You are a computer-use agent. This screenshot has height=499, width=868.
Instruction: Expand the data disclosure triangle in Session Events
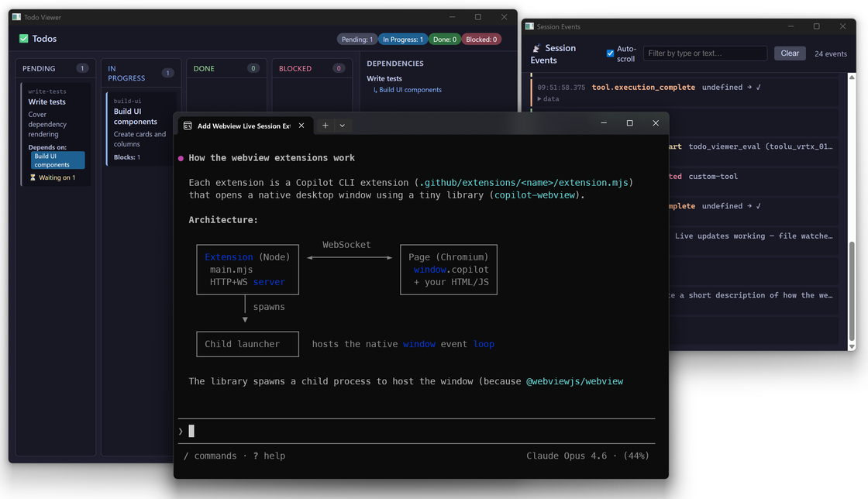click(539, 99)
